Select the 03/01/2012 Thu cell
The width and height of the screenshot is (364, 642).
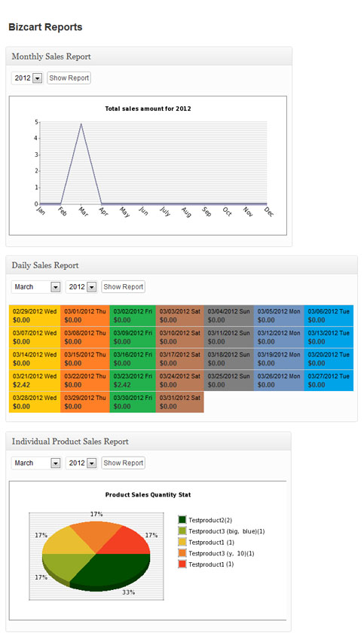[x=84, y=316]
